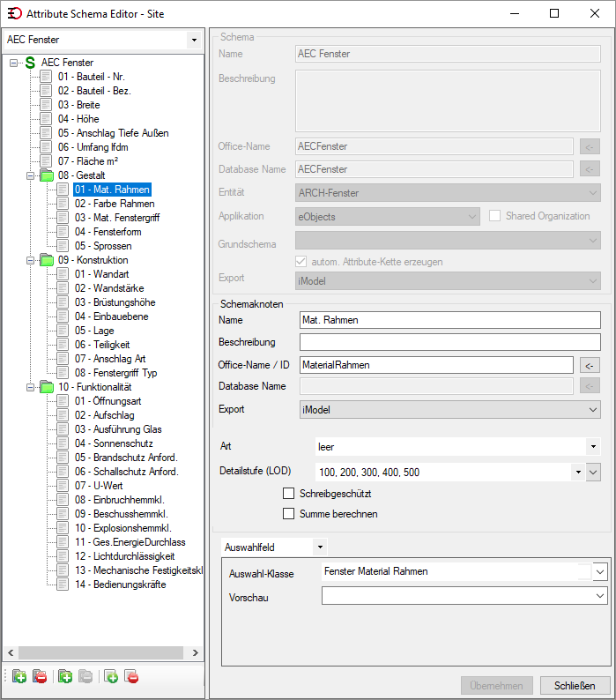Image resolution: width=616 pixels, height=700 pixels.
Task: Click the Schließen button
Action: tap(575, 686)
